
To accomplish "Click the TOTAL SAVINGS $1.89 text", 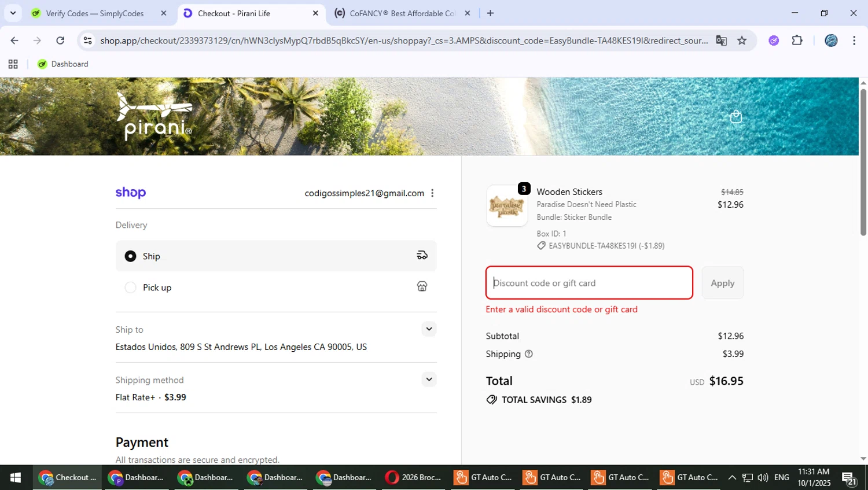I will tap(546, 400).
